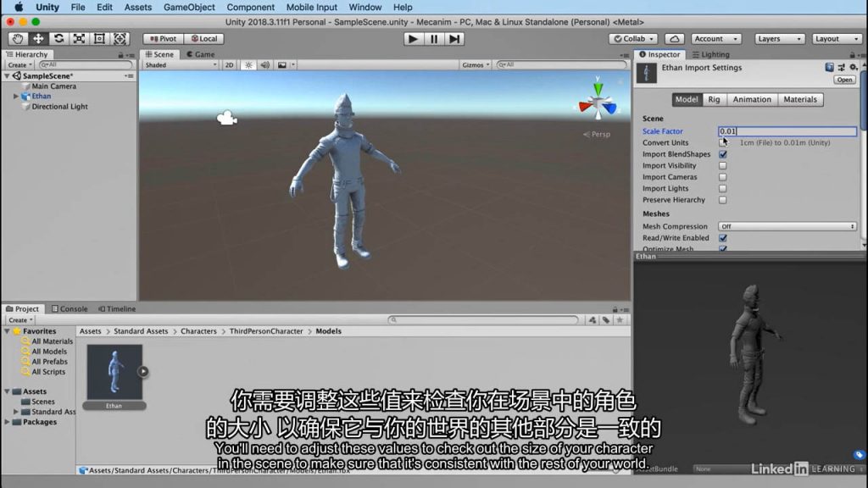Enable the Import Cameras checkbox
Image resolution: width=868 pixels, height=488 pixels.
pos(722,177)
